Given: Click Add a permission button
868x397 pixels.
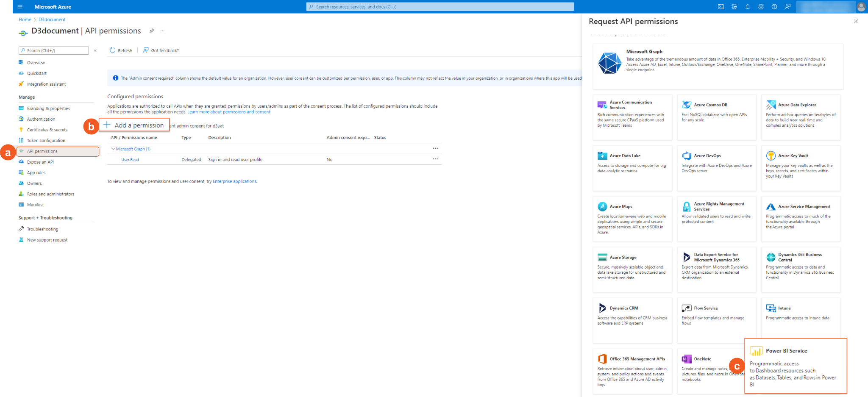Looking at the screenshot, I should [x=134, y=125].
